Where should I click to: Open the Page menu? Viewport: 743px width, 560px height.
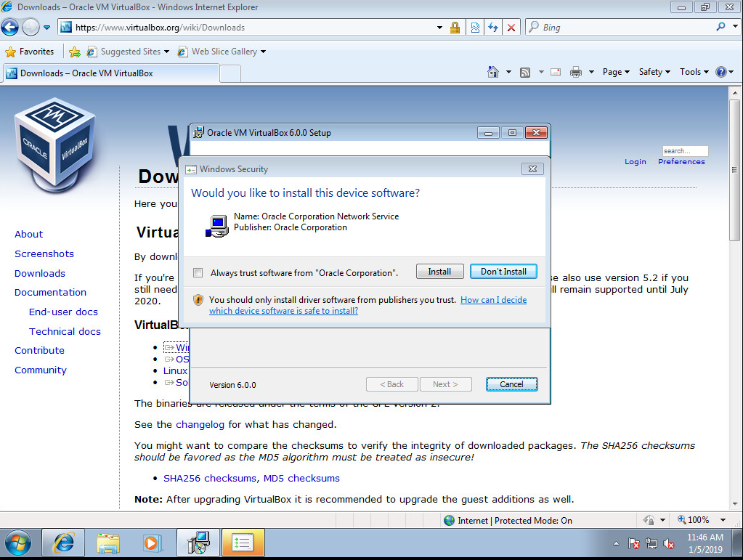pyautogui.click(x=616, y=72)
